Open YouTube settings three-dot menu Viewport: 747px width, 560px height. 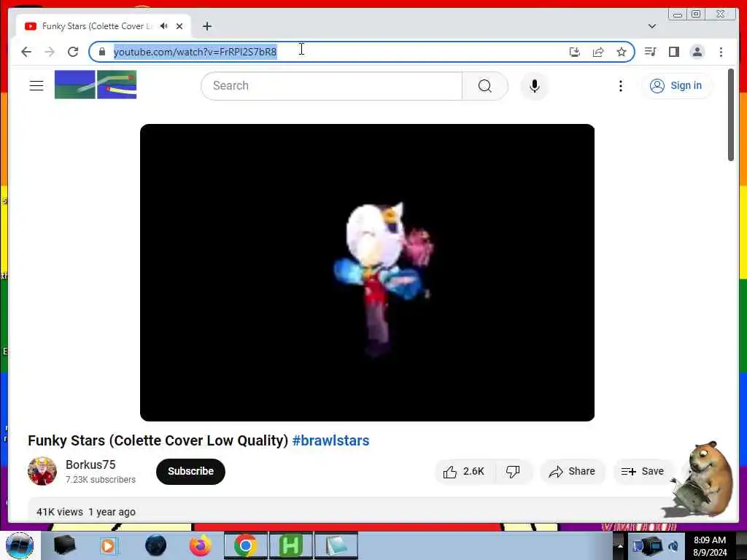(x=620, y=86)
